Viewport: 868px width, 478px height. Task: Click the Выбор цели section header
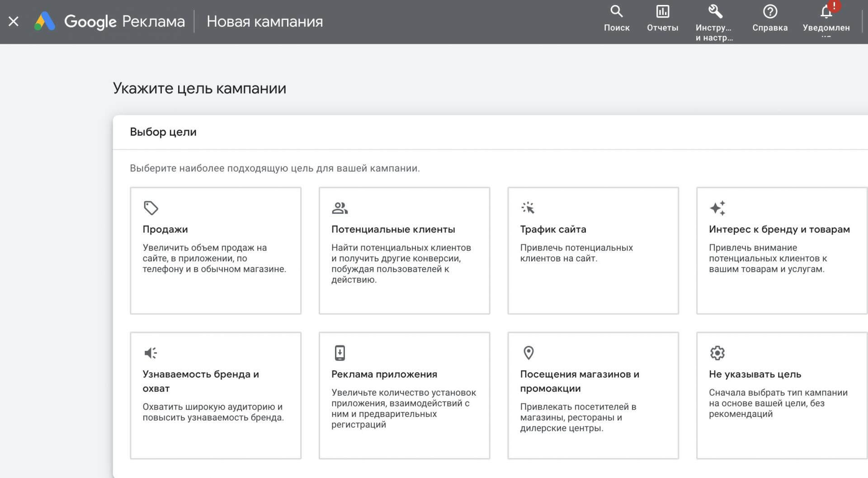point(163,132)
